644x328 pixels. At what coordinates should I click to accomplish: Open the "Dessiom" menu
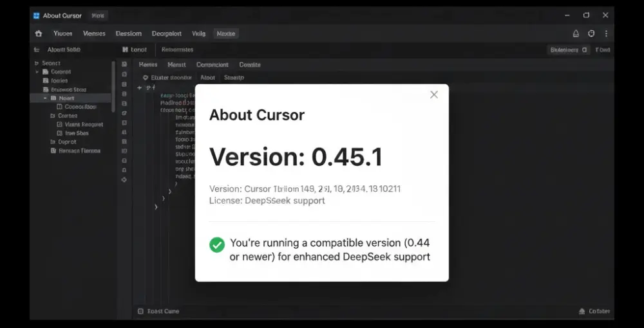tap(129, 33)
